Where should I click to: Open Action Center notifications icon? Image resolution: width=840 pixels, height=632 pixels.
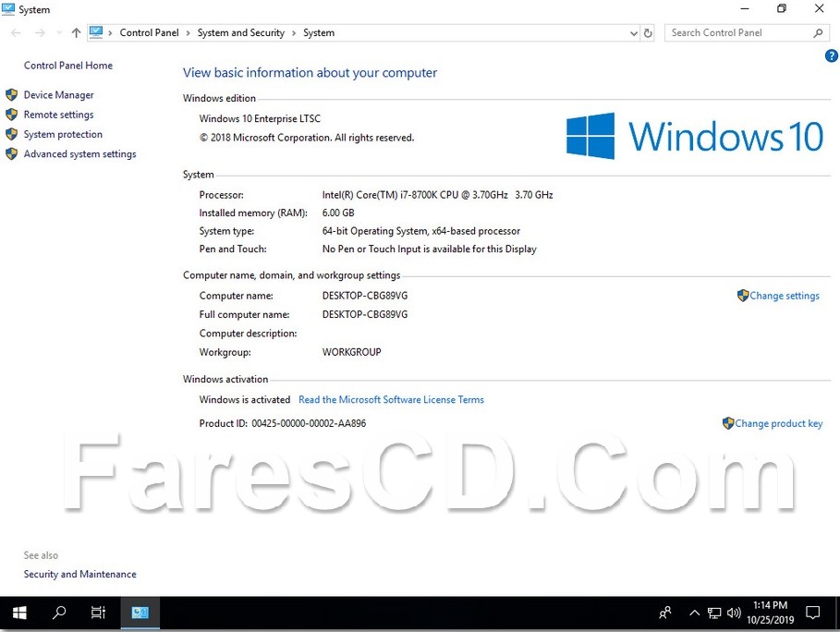pos(813,613)
